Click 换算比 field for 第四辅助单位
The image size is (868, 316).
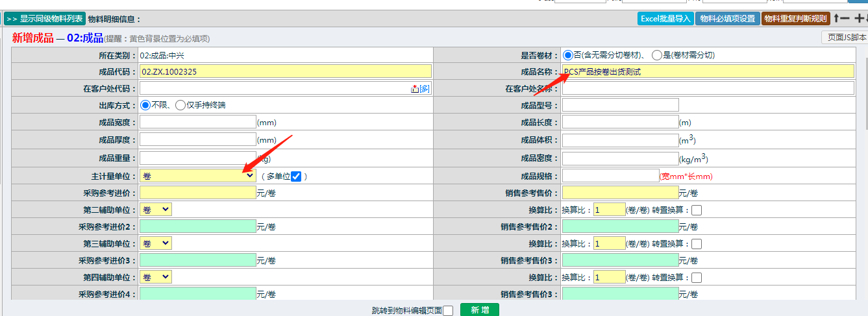tap(610, 277)
